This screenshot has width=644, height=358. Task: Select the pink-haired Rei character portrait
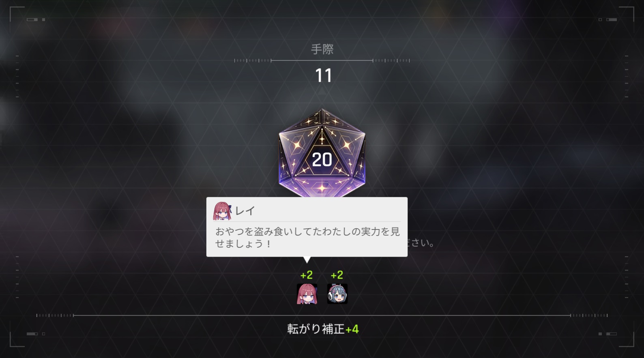(307, 294)
